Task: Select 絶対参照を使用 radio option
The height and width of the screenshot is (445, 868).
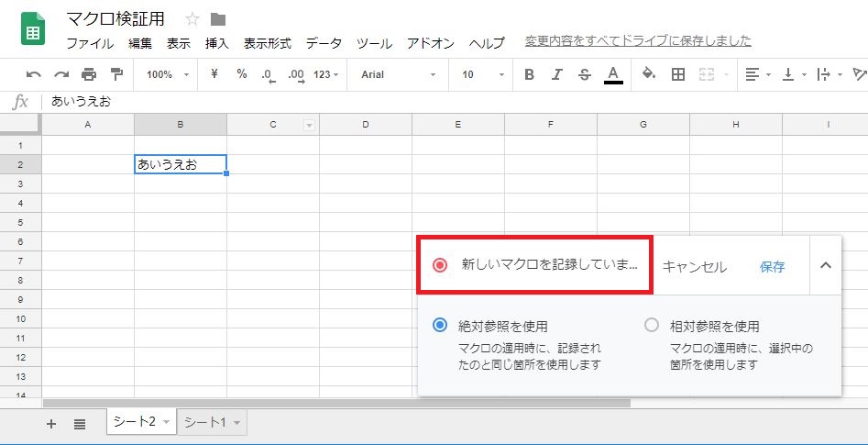Action: tap(440, 325)
